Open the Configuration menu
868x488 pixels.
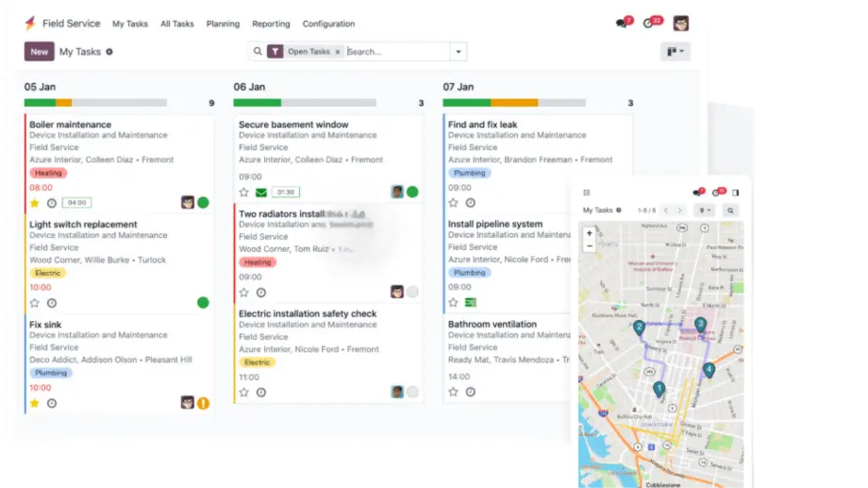(328, 24)
